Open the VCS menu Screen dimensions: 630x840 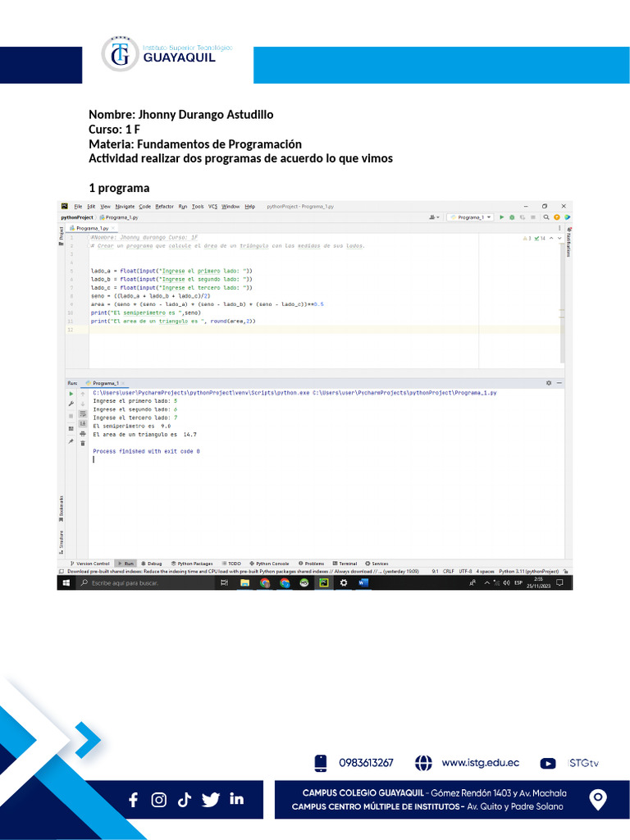[212, 206]
